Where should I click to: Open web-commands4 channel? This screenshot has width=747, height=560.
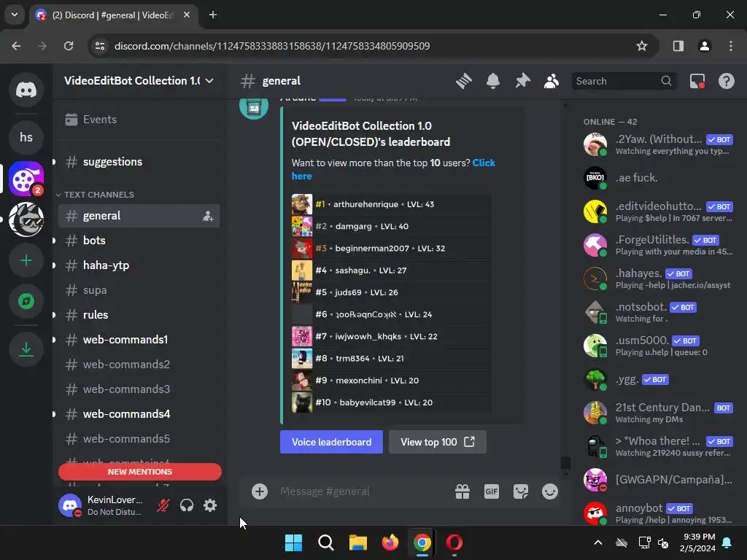139,414
